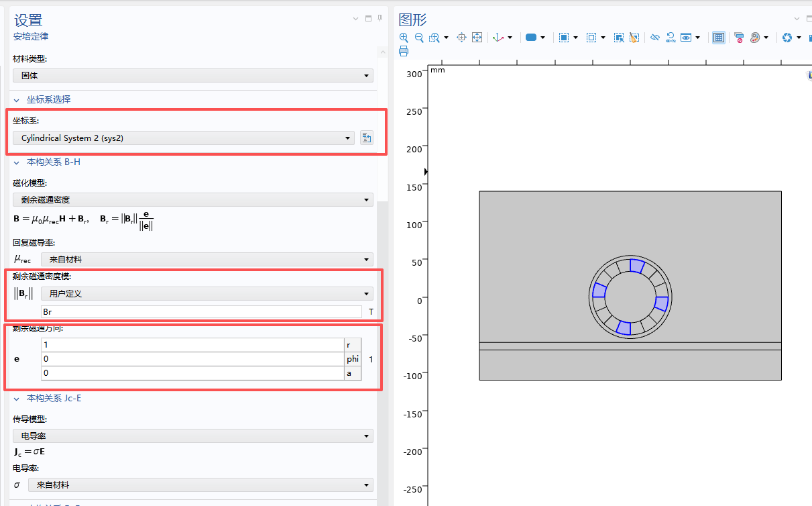The width and height of the screenshot is (812, 506).
Task: Open settings panel menu arrow
Action: (356, 18)
